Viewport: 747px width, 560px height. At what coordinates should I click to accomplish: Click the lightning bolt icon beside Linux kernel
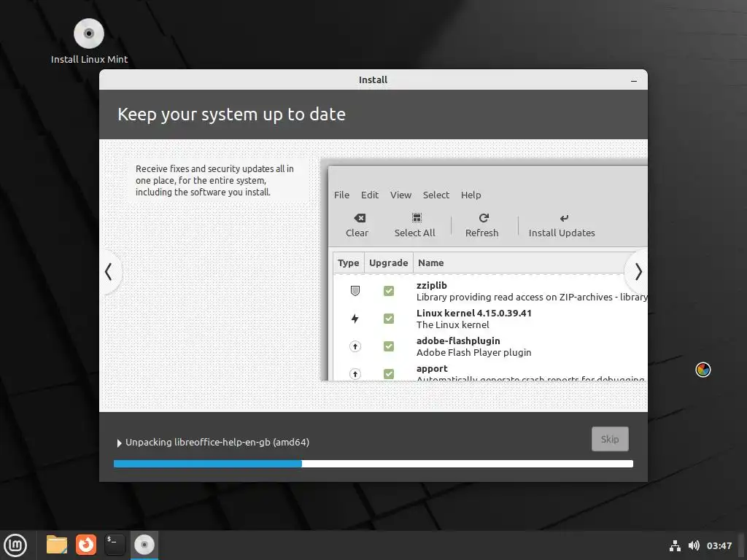pos(355,318)
